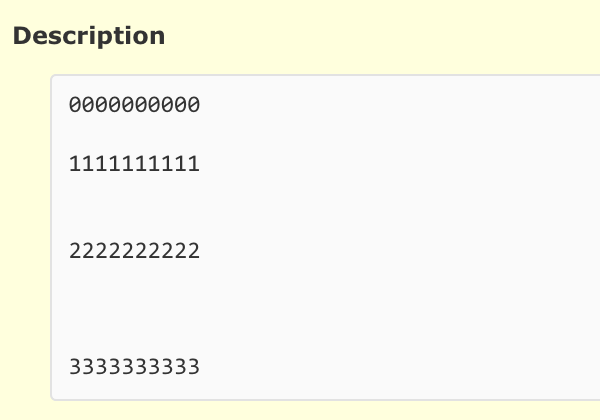This screenshot has width=600, height=420.
Task: Click the first digit of 3333333333
Action: (75, 366)
